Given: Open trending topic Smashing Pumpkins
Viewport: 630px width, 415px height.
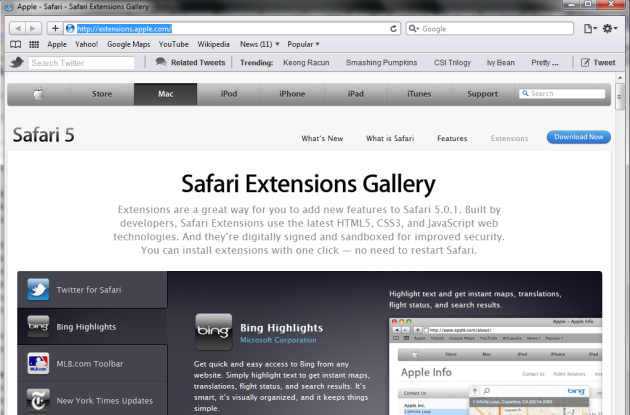Looking at the screenshot, I should (382, 63).
